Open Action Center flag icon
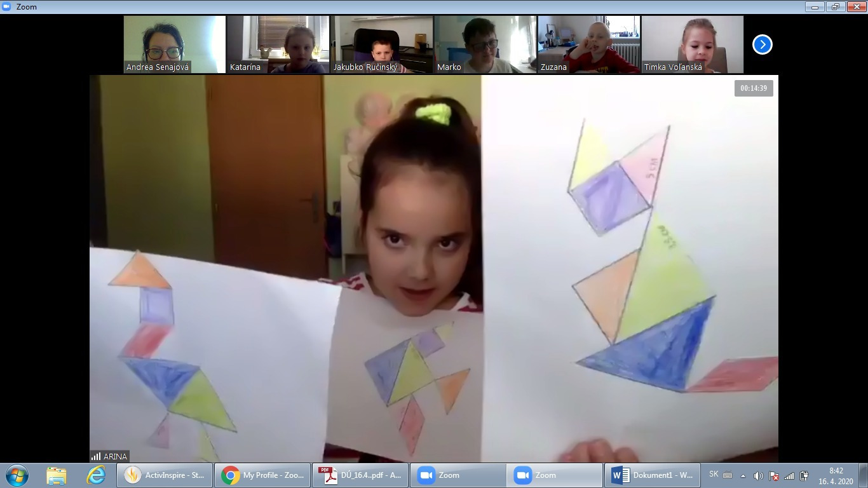The width and height of the screenshot is (868, 488). 774,475
